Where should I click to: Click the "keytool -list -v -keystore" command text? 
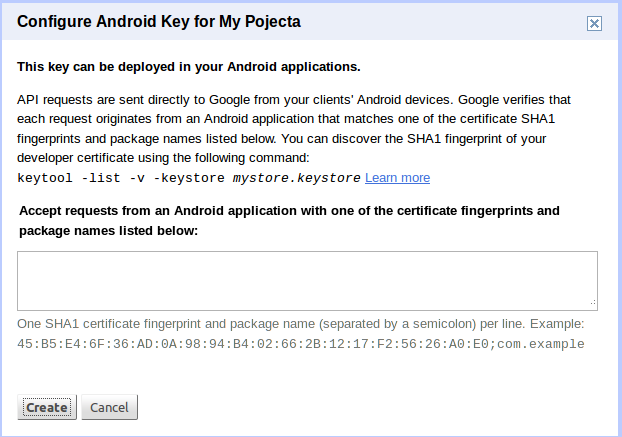[x=122, y=178]
